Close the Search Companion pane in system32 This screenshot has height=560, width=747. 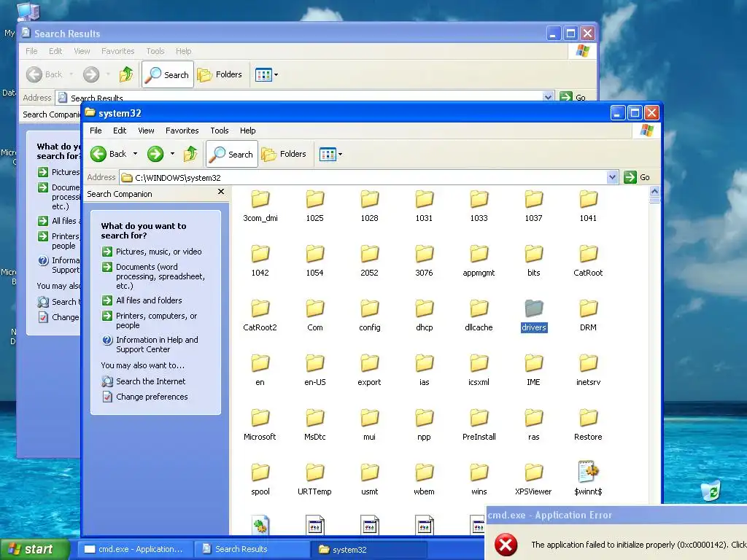click(220, 192)
